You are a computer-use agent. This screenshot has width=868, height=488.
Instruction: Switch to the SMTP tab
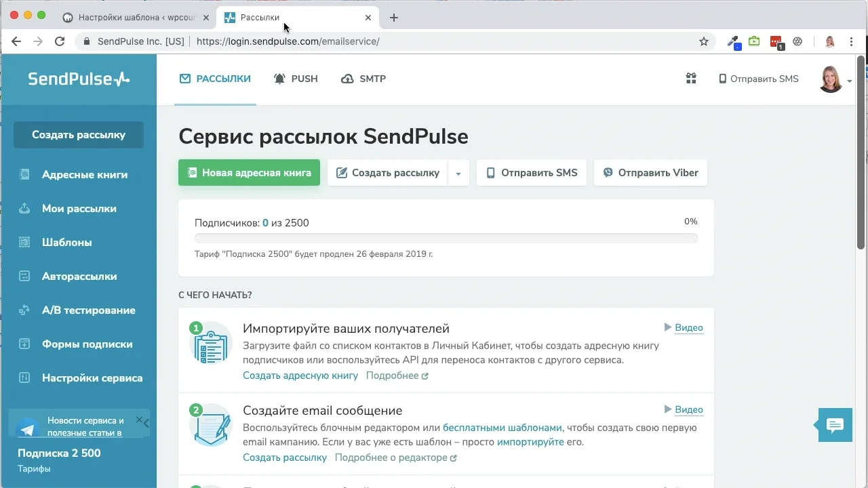363,79
